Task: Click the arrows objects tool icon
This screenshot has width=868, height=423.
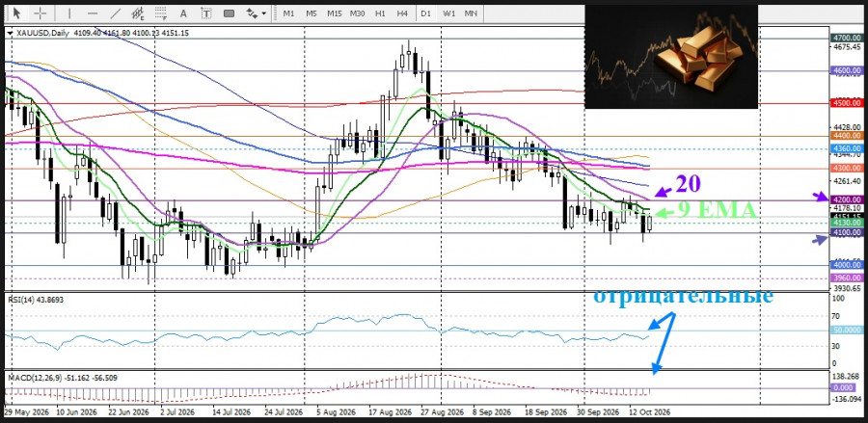Action: [252, 13]
